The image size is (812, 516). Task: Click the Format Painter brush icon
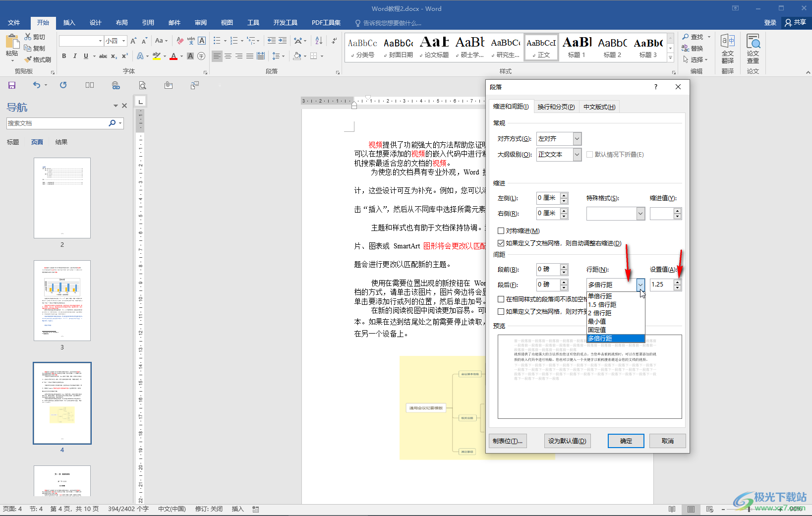click(x=28, y=59)
